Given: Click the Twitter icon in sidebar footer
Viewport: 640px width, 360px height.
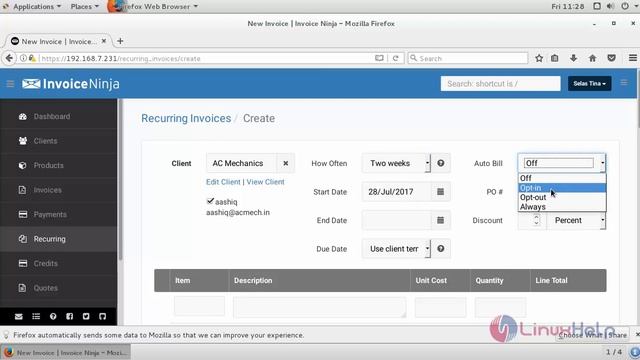Looking at the screenshot, I should coord(86,316).
